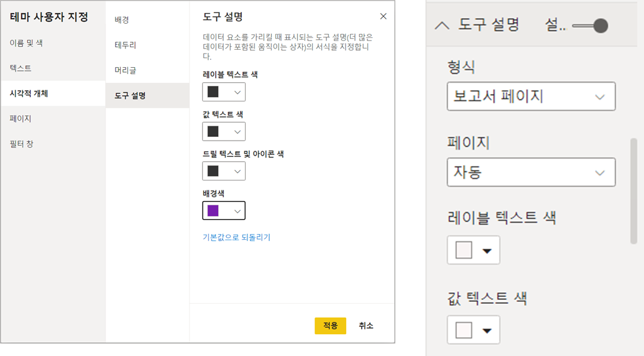
Task: Open the 필터 창 section
Action: [21, 144]
